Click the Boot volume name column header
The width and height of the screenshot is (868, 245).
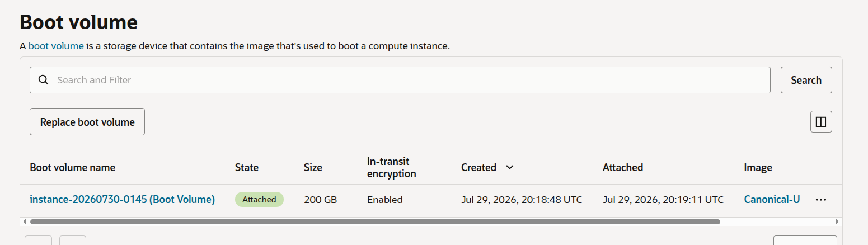point(72,167)
